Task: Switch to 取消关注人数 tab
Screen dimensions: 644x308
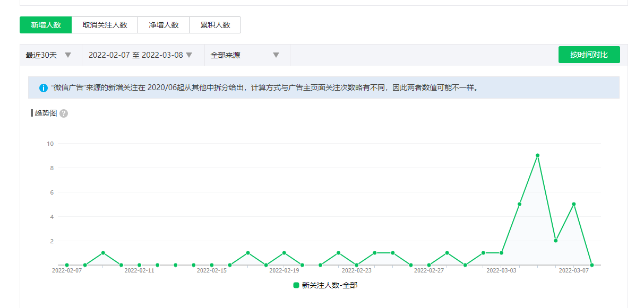Action: coord(105,25)
